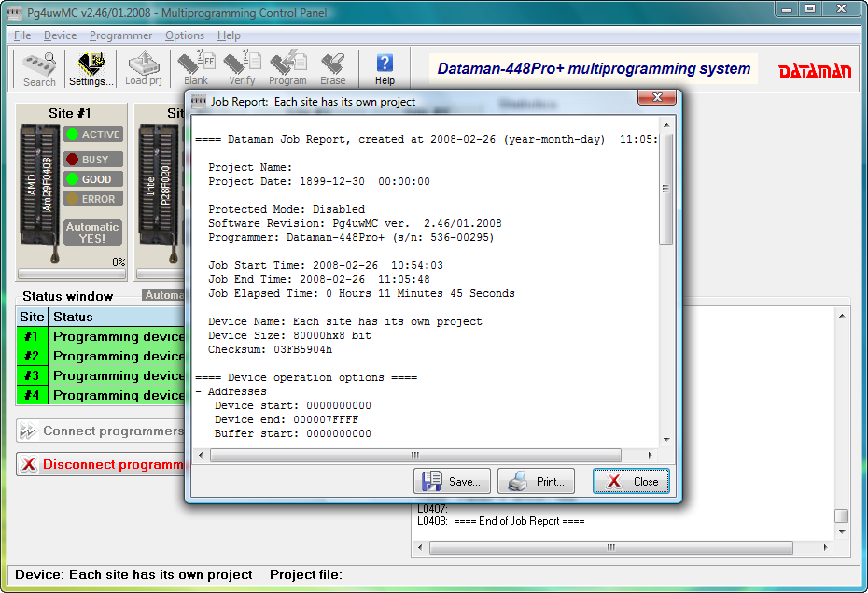Click the Erase toolbar icon
868x593 pixels.
(x=332, y=69)
